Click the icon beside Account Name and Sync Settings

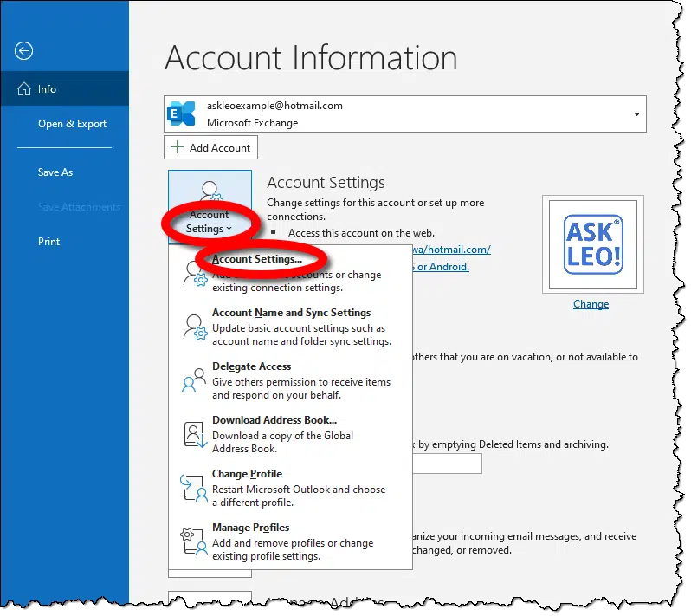(195, 327)
